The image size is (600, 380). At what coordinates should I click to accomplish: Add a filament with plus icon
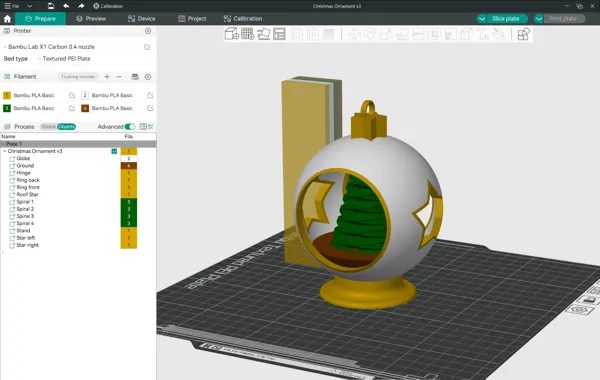point(107,77)
